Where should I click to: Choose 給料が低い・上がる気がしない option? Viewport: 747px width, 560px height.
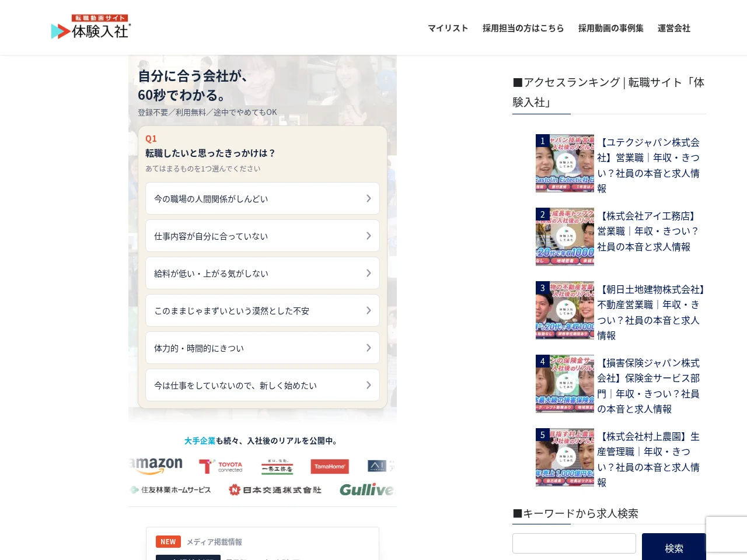pyautogui.click(x=263, y=273)
